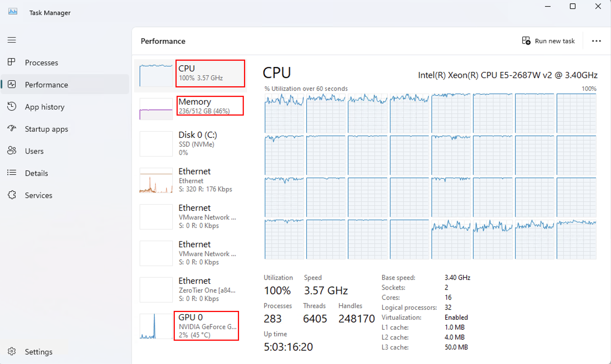Click the Ethernet activity graph thumbnail

[x=156, y=180]
